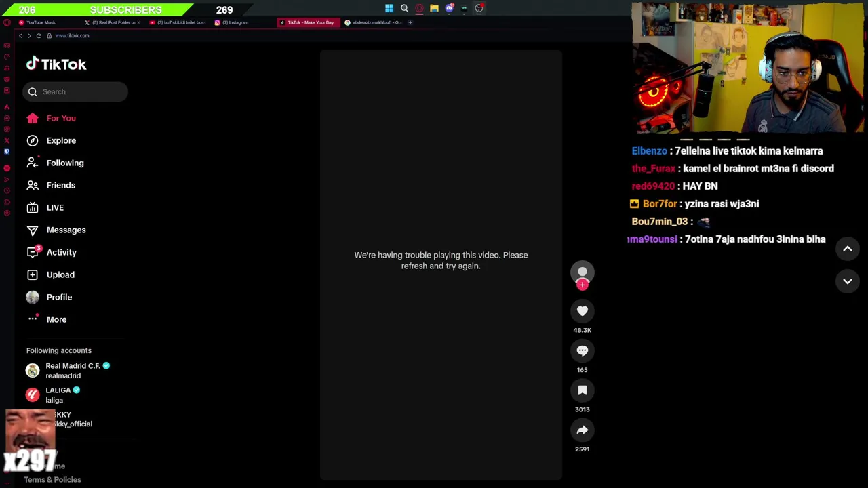Screen dimensions: 868x488
Task: Reload the TikTok page
Action: (39, 35)
